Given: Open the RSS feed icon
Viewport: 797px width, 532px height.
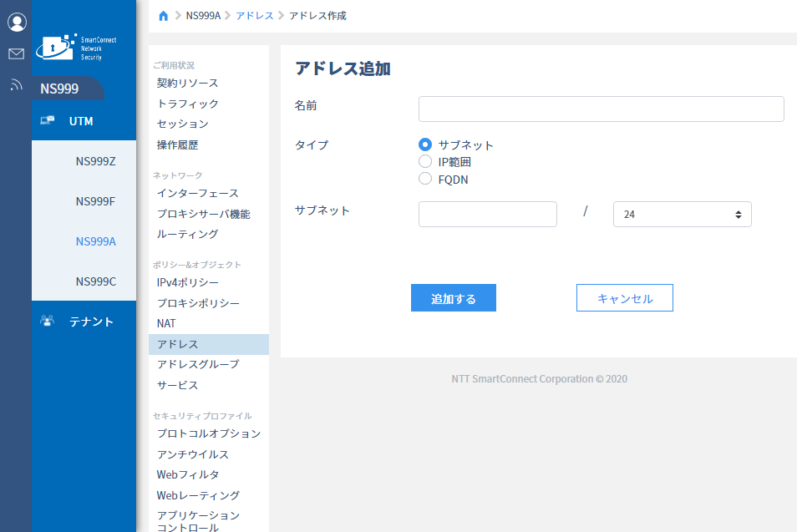Looking at the screenshot, I should 16,85.
